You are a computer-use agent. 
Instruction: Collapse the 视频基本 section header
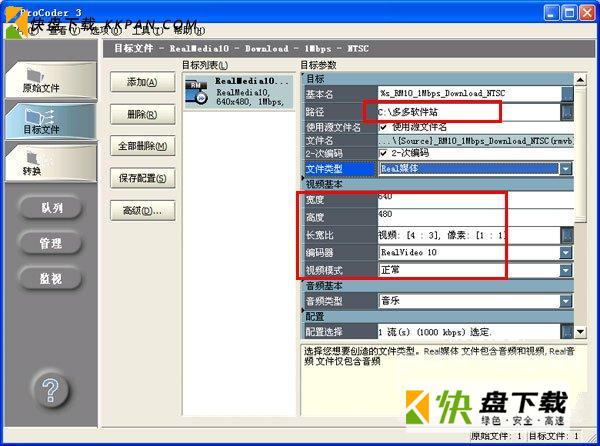437,184
